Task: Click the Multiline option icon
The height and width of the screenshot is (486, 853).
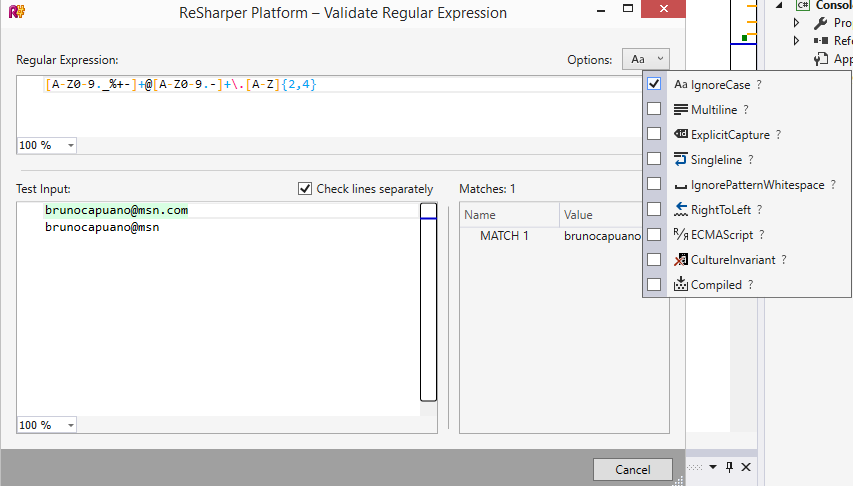Action: (x=681, y=110)
